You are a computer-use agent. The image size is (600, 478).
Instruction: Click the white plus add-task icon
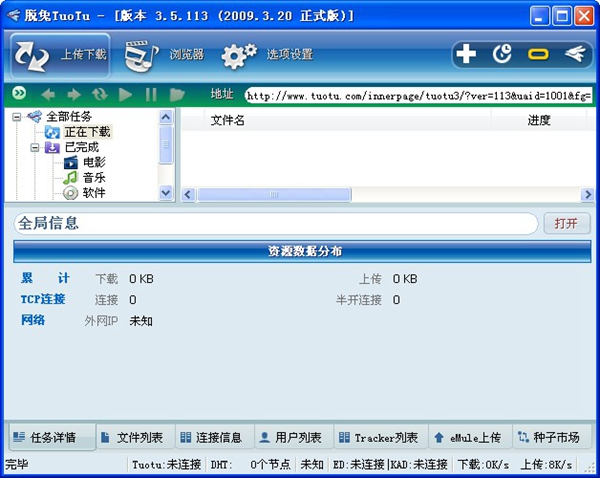click(x=466, y=54)
